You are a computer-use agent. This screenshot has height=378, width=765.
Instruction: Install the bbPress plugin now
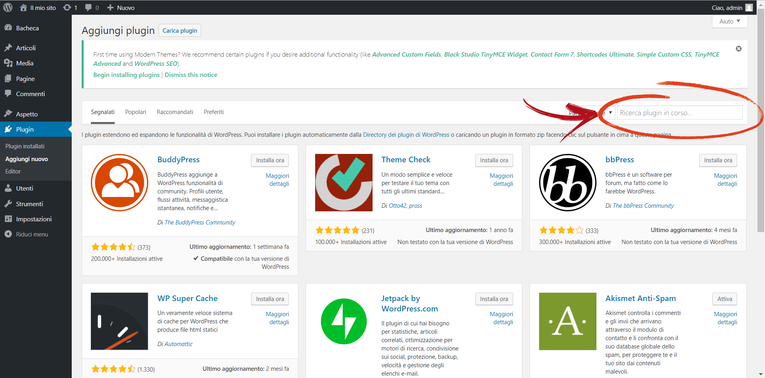pyautogui.click(x=718, y=160)
